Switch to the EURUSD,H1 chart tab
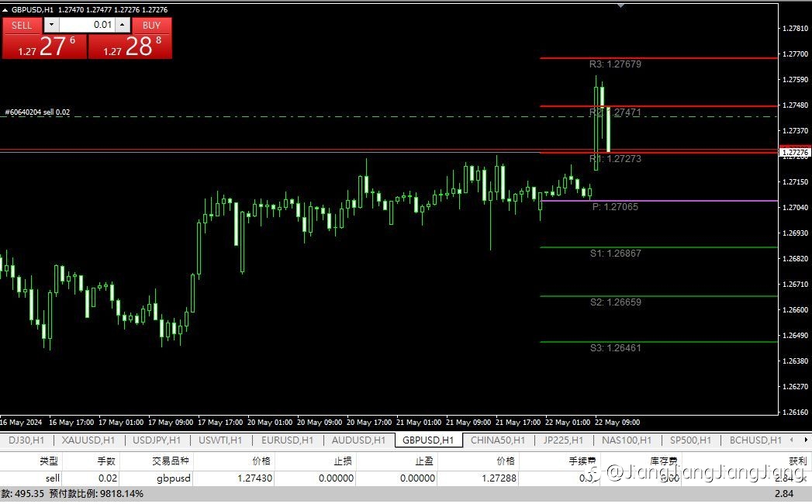The height and width of the screenshot is (504, 812). [x=288, y=440]
